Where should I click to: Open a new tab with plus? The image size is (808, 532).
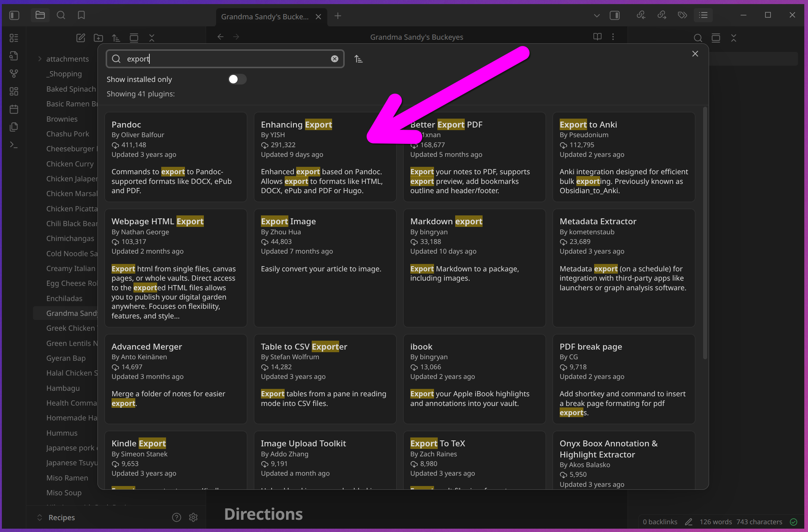338,16
